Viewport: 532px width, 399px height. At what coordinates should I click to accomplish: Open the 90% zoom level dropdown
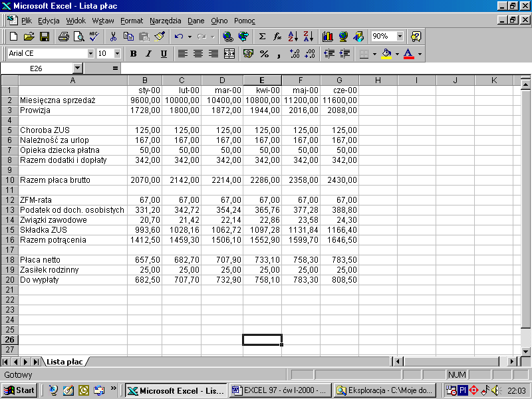point(400,37)
